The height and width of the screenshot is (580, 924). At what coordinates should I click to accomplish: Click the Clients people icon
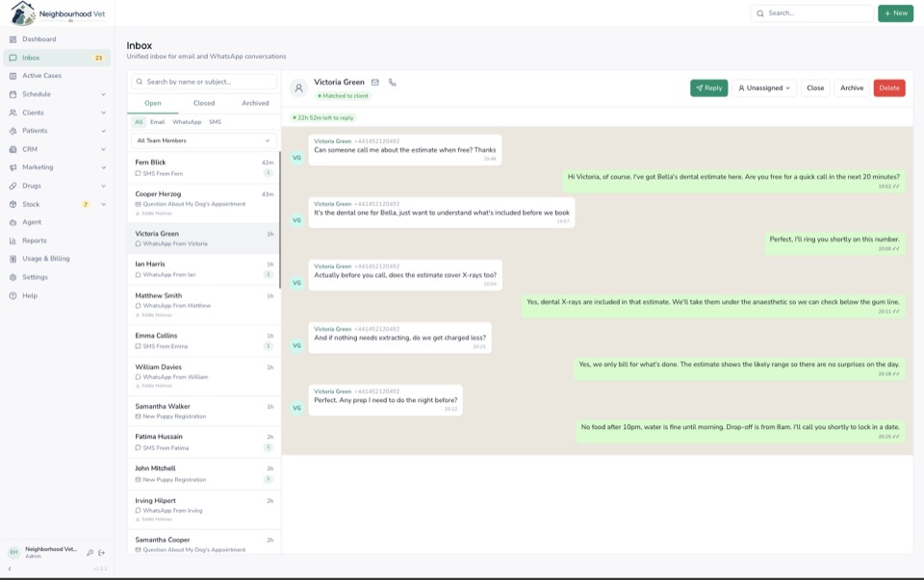click(13, 113)
